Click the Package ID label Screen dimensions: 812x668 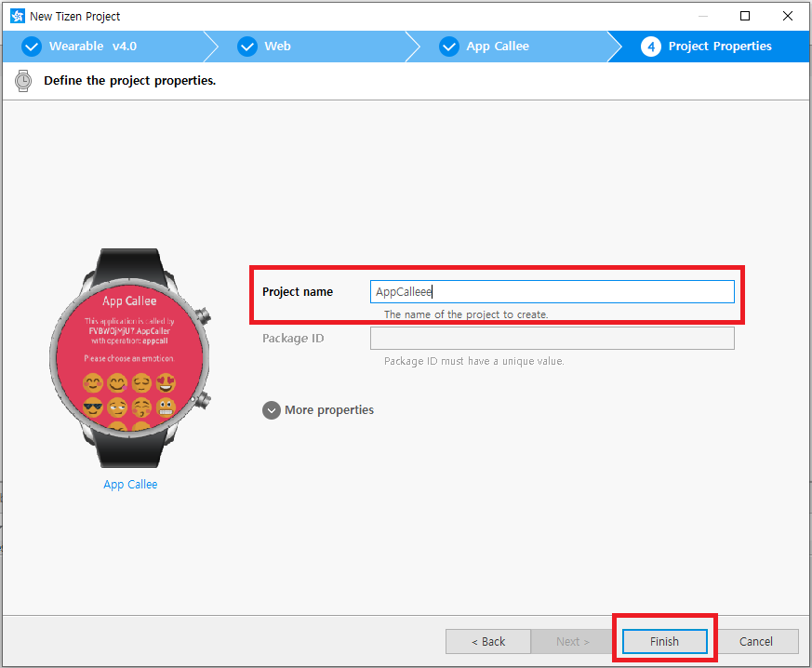pyautogui.click(x=293, y=338)
